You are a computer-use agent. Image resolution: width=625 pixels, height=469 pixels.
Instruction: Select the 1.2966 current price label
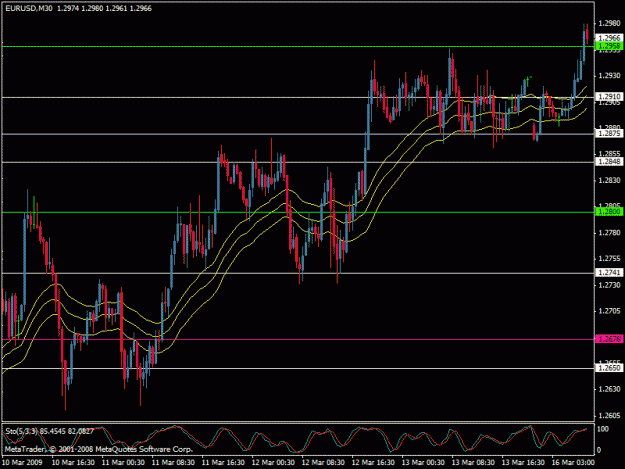609,38
